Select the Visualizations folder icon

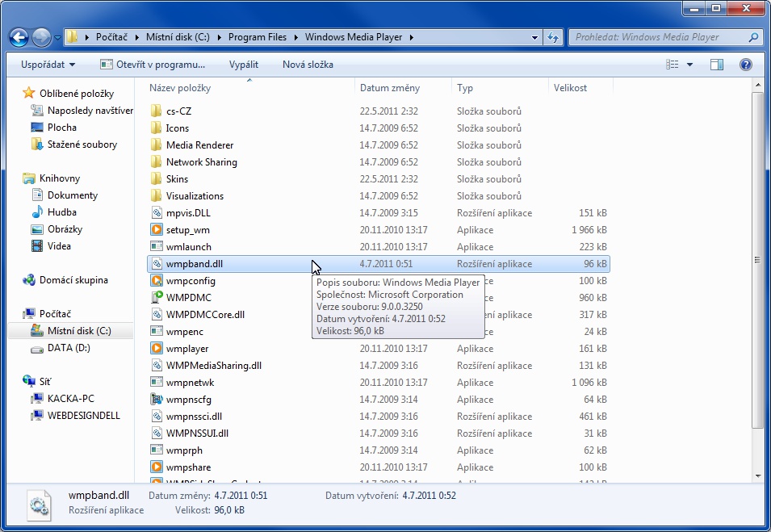point(156,196)
